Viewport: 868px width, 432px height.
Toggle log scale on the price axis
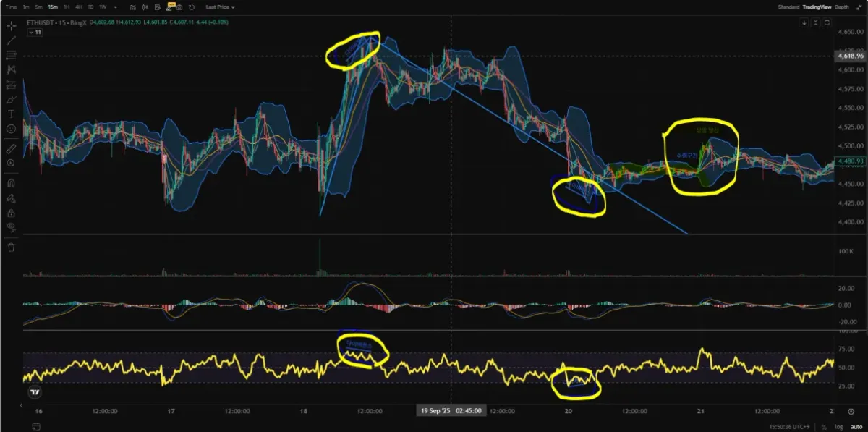(x=839, y=427)
